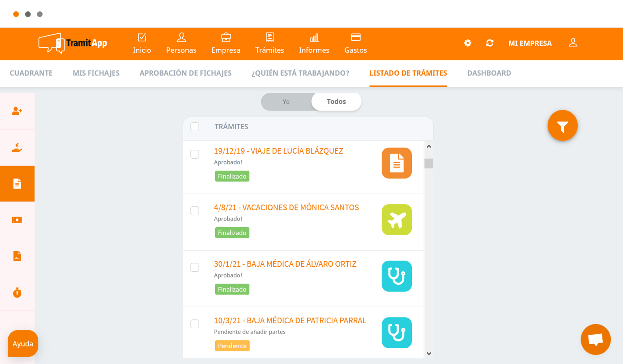Click the stethoscope icon for Patricia Parral
The height and width of the screenshot is (364, 623).
[397, 333]
